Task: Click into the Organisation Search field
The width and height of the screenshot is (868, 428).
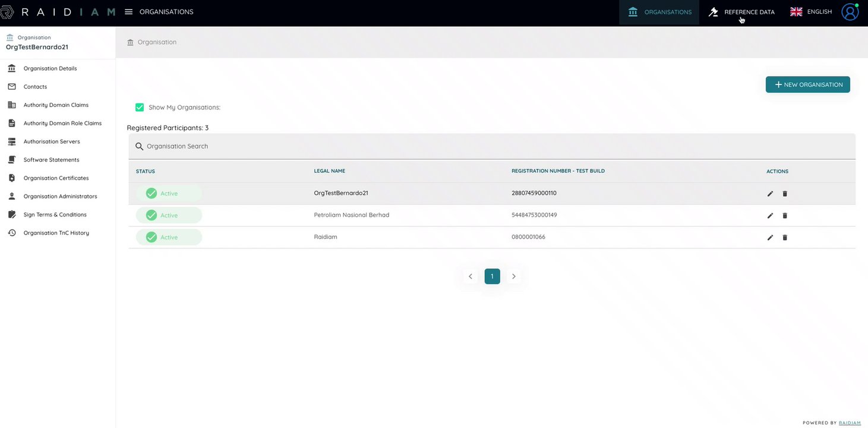Action: [492, 146]
